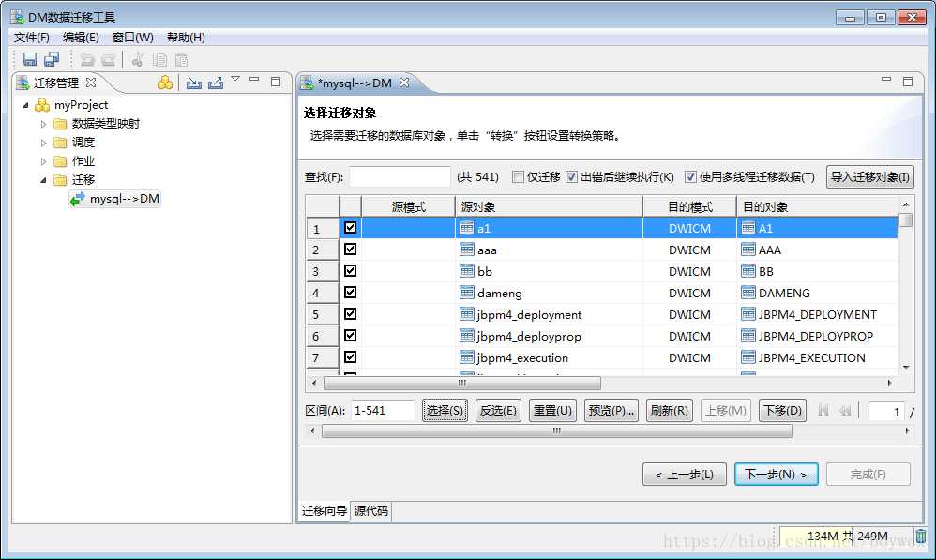Click the first page navigation icon
Screen dimensions: 936x560
click(x=823, y=411)
